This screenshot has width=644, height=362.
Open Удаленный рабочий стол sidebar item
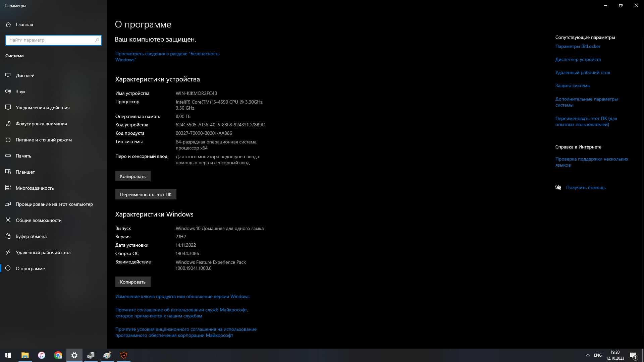(x=54, y=252)
